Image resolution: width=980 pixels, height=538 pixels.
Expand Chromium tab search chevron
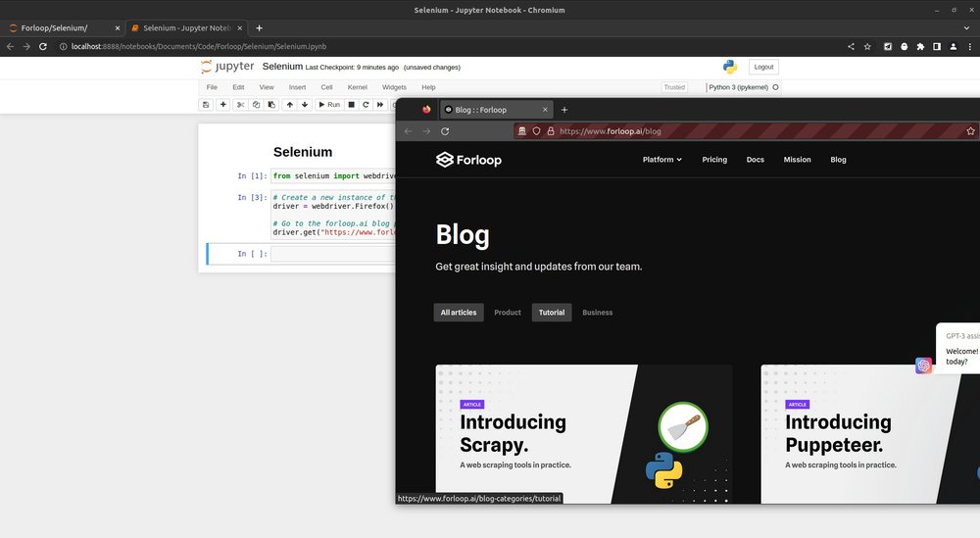point(967,28)
